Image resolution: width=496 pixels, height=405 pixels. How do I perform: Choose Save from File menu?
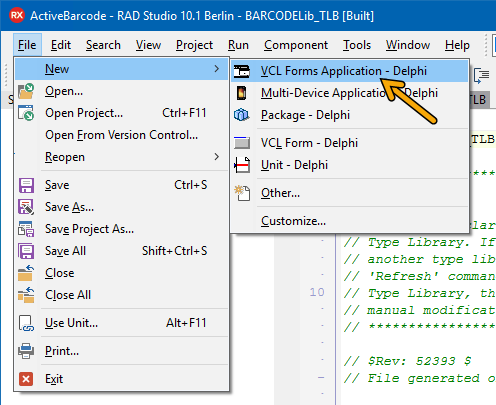121,185
